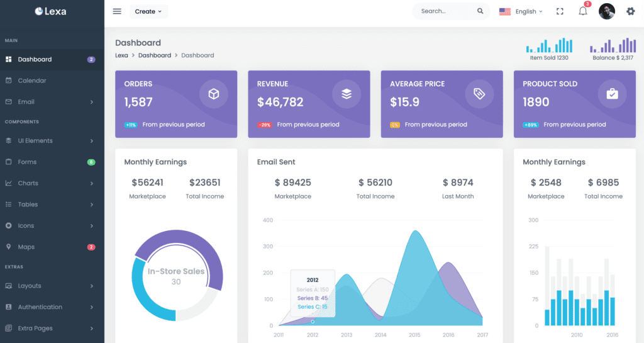Click the Extra Pages icon
644x343 pixels.
[8, 329]
